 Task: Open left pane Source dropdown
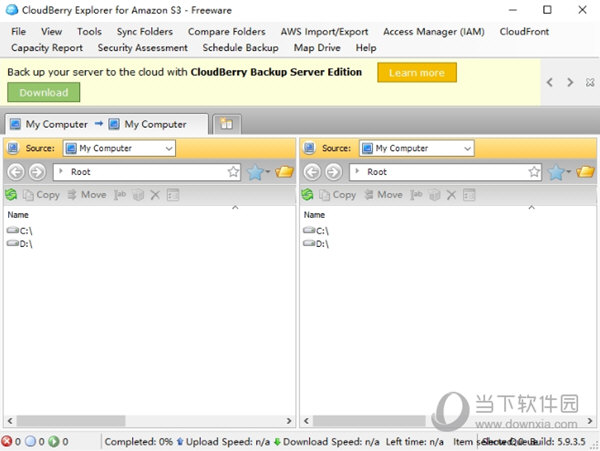tap(119, 148)
